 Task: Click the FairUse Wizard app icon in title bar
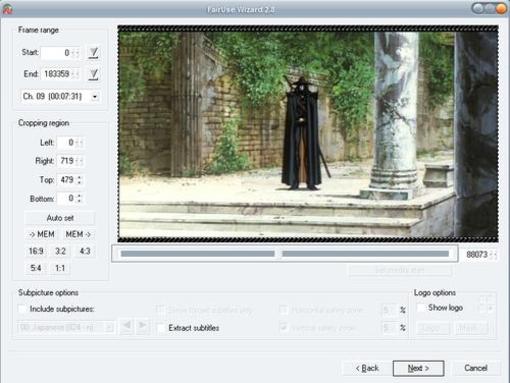coord(7,9)
